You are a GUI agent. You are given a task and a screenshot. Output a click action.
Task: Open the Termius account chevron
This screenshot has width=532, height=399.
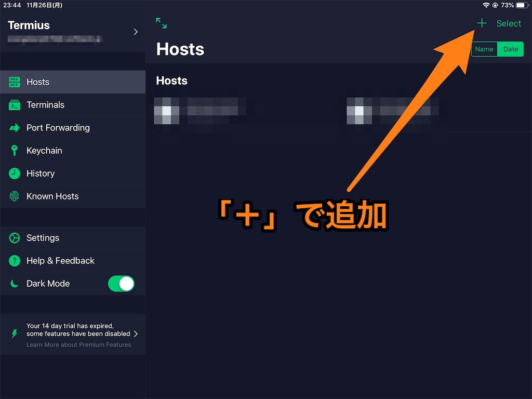click(136, 32)
